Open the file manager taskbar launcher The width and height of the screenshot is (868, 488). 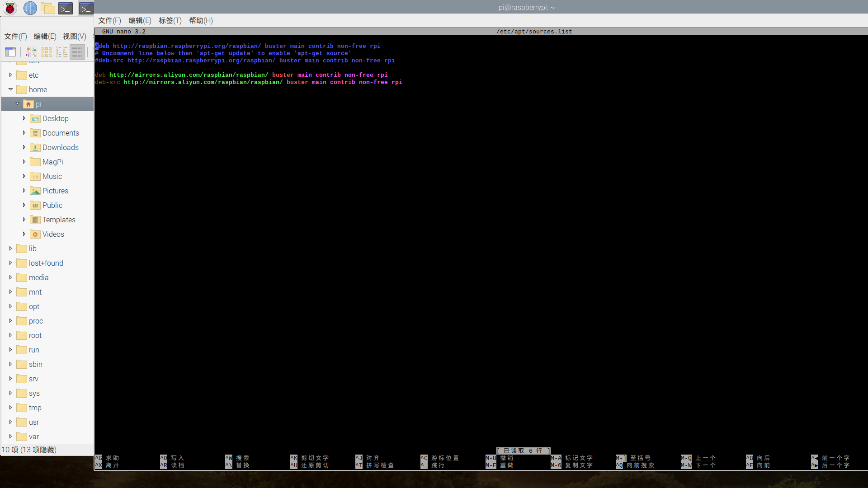pyautogui.click(x=47, y=8)
